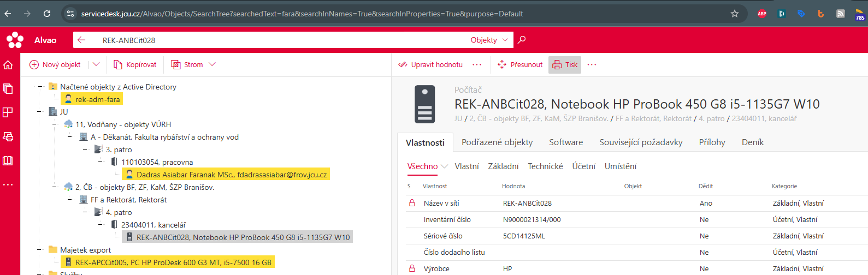Click the Tisk print button
Image resolution: width=868 pixels, height=275 pixels.
565,64
